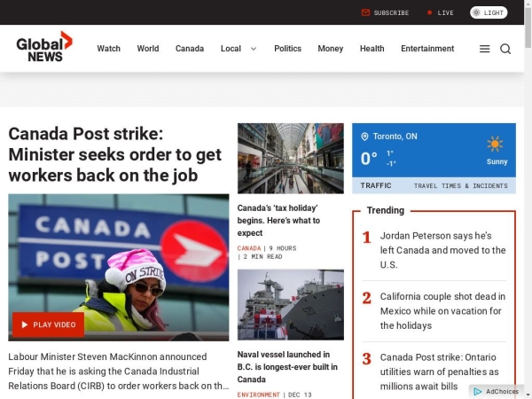Click the SUBSCRIBE link

pos(391,13)
